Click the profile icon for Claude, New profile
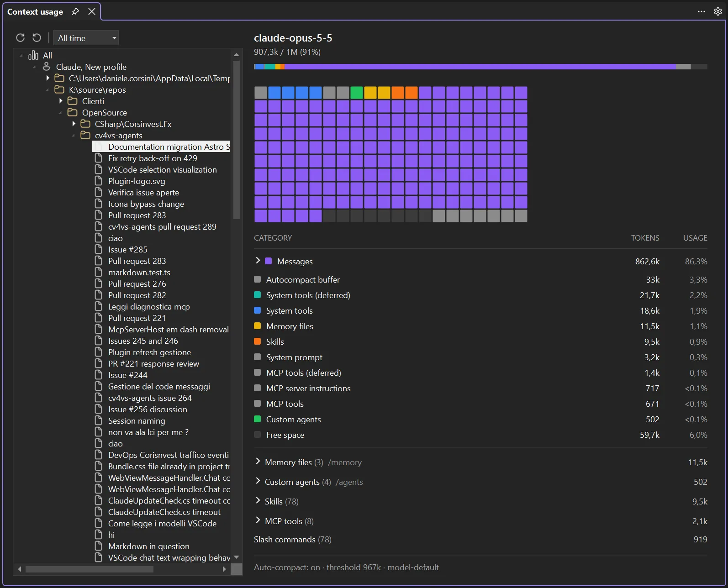Viewport: 728px width, 588px height. [46, 67]
